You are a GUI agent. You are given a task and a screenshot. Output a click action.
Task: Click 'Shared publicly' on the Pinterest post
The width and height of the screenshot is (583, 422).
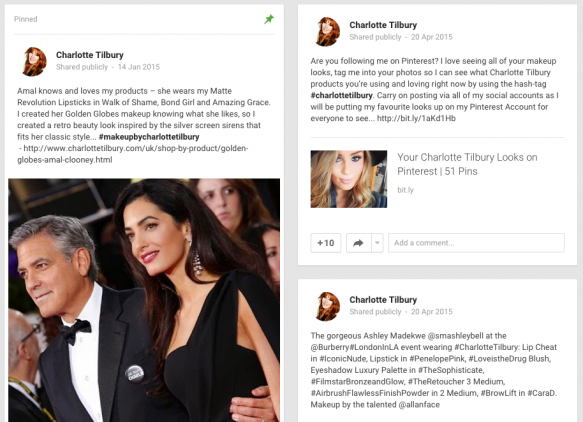375,37
